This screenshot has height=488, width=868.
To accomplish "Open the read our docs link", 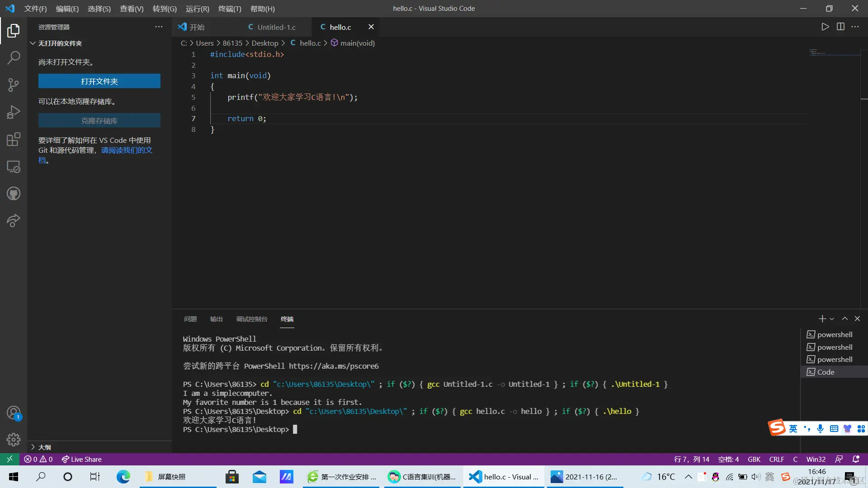I will click(x=127, y=150).
